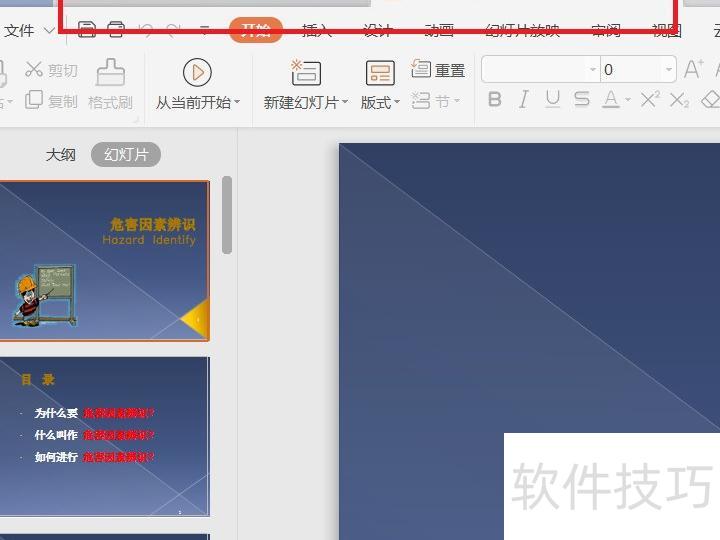Click the 新建幻灯片 text label
The image size is (720, 540).
[301, 102]
